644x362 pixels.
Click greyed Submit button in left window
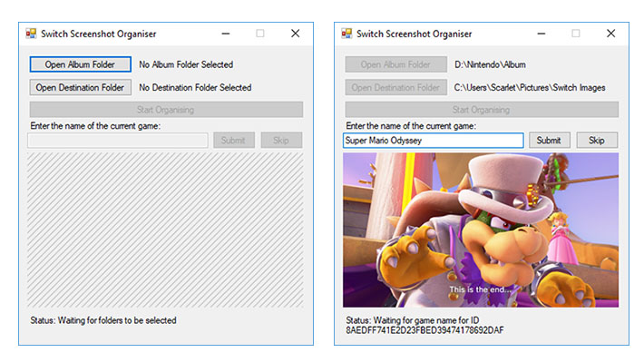coord(234,140)
